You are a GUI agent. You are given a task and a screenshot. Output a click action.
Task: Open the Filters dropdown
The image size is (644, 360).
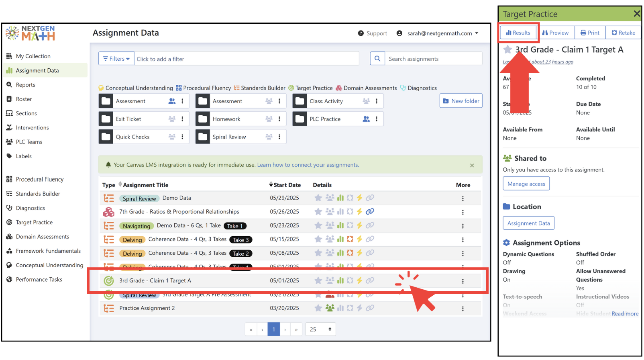[x=116, y=59]
